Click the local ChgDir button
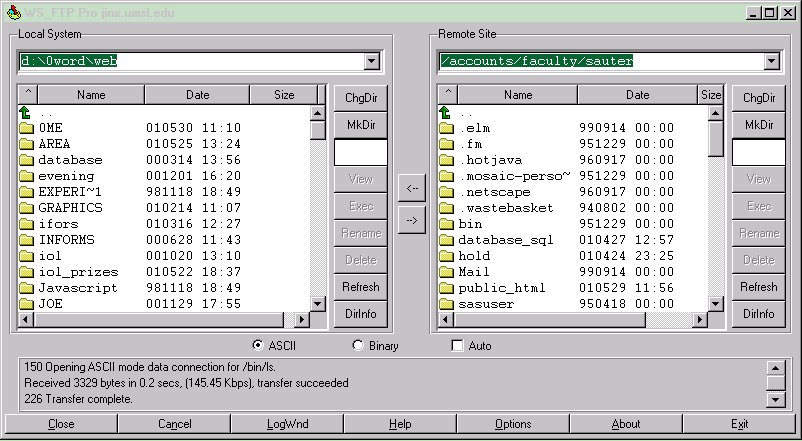The width and height of the screenshot is (802, 441). coord(359,97)
